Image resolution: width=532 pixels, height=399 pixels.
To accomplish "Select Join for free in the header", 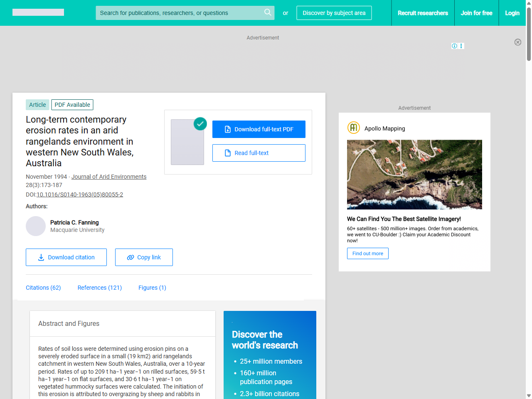I will click(476, 13).
